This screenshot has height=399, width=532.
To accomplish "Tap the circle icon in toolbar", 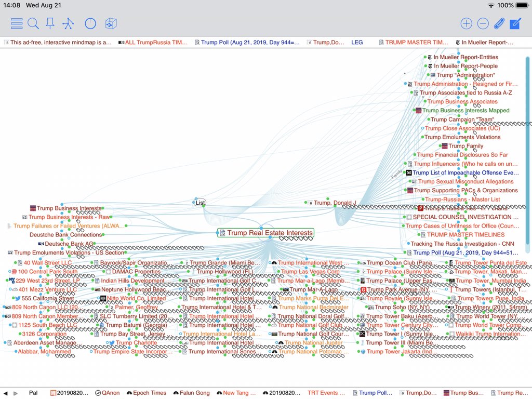I will (90, 23).
